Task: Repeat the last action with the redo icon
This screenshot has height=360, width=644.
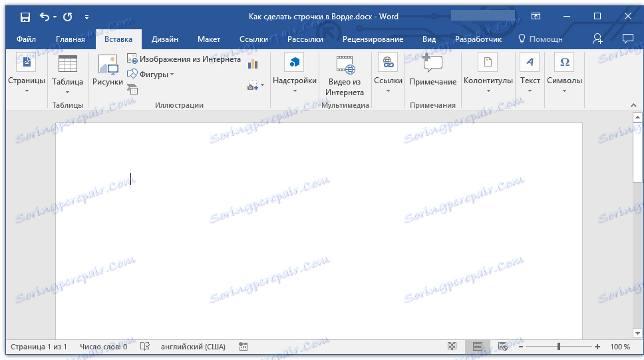Action: (x=68, y=17)
